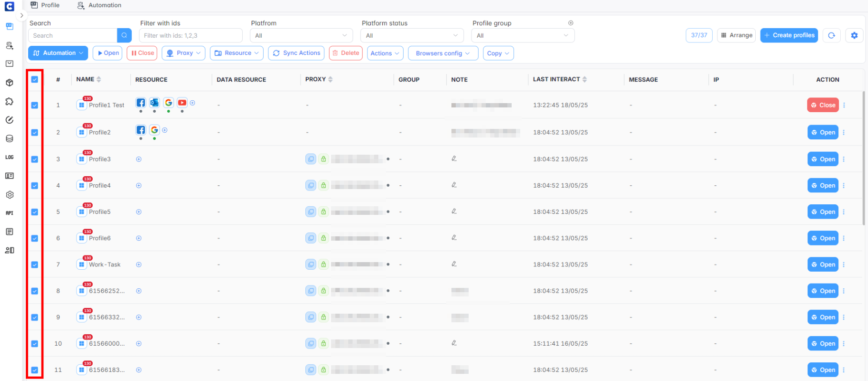Click Google resource icon in Profile2 row
Viewport: 868px width, 381px height.
pos(154,130)
